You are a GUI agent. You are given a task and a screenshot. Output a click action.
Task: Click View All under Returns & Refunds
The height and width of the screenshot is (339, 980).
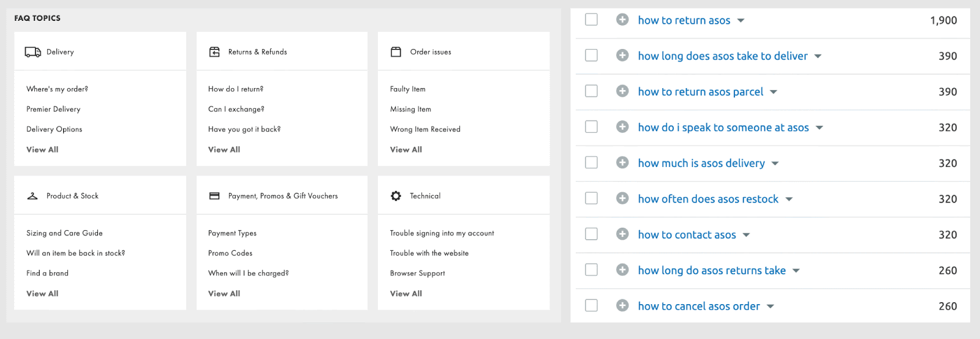point(224,149)
